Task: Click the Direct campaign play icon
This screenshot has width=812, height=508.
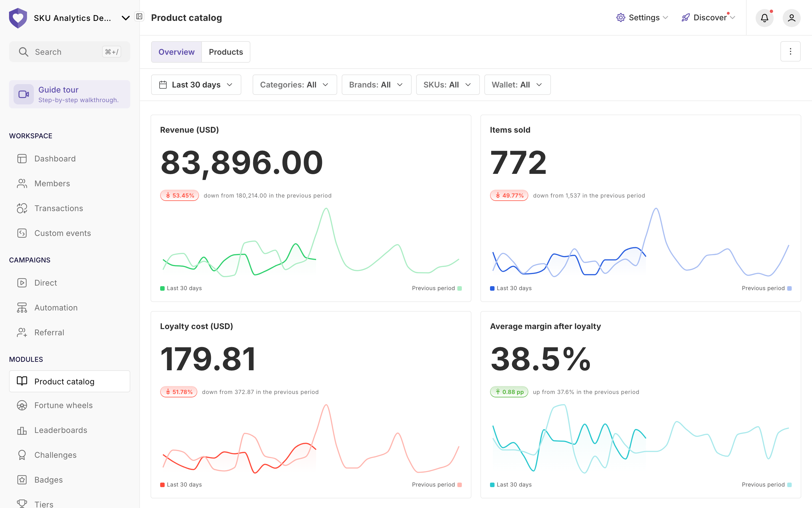Action: pos(22,283)
